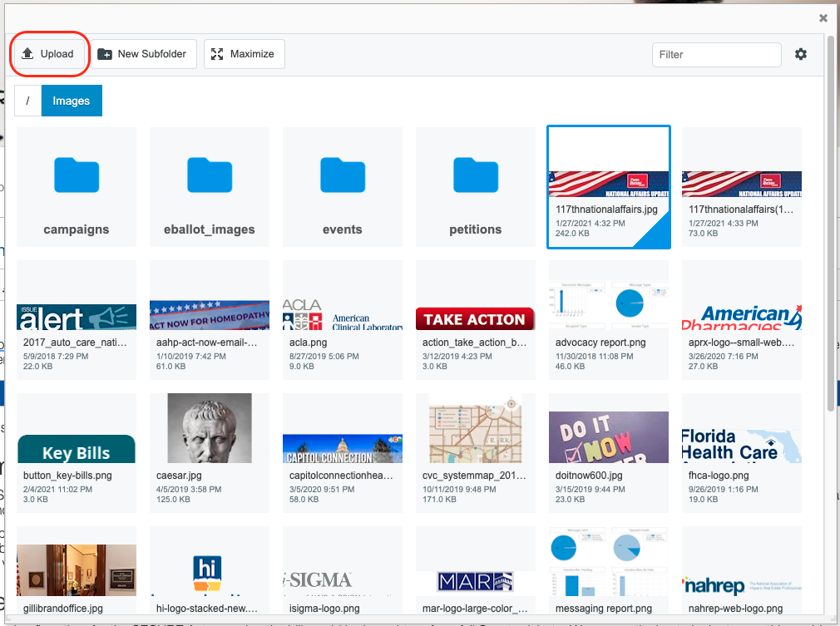
Task: Open the campaigns folder
Action: click(x=77, y=187)
